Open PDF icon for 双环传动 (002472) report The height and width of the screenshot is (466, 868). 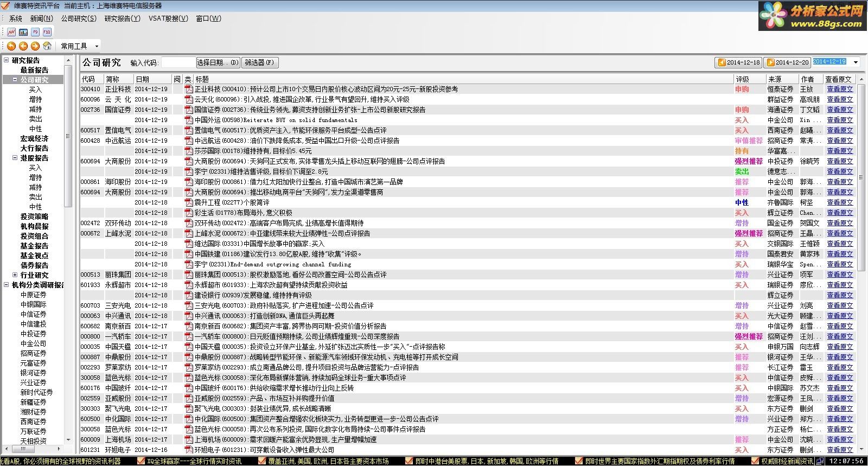click(189, 223)
